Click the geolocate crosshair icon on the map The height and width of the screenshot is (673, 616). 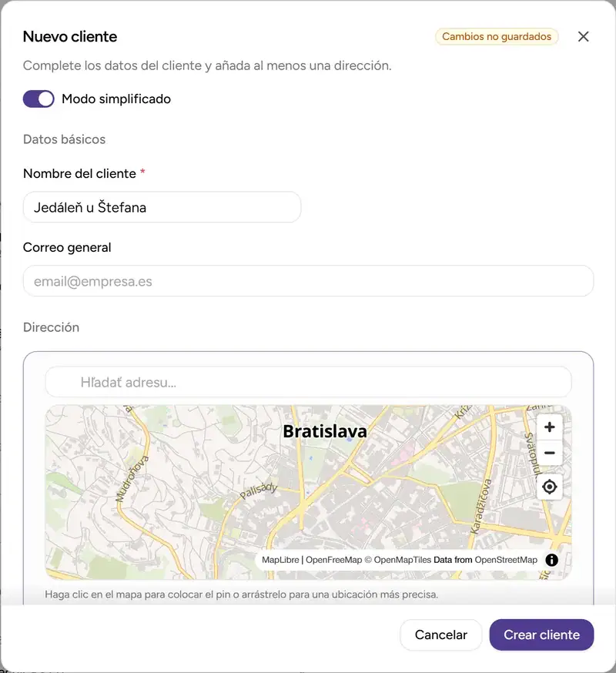click(549, 487)
